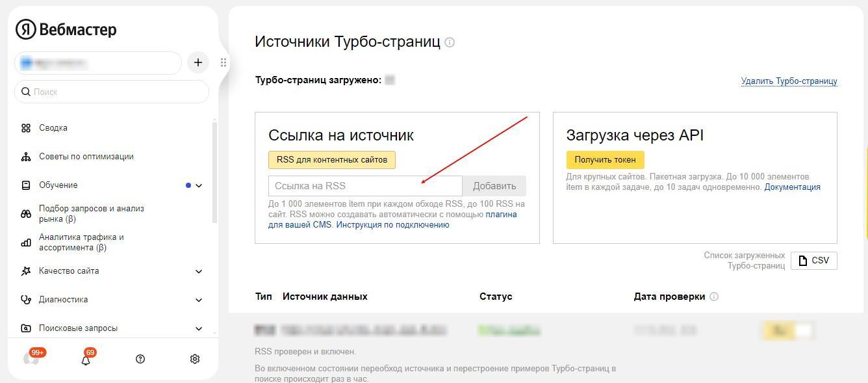Image resolution: width=868 pixels, height=383 pixels.
Task: Click the Получить токен button
Action: (x=605, y=160)
